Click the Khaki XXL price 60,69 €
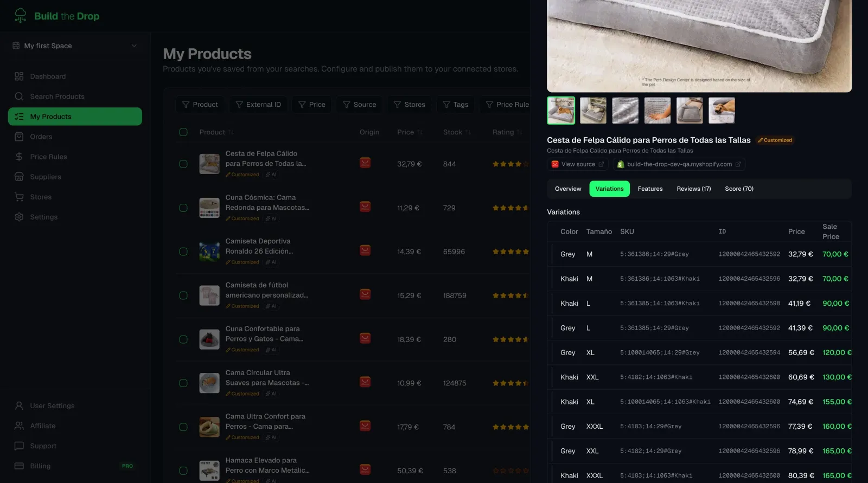 click(x=801, y=377)
